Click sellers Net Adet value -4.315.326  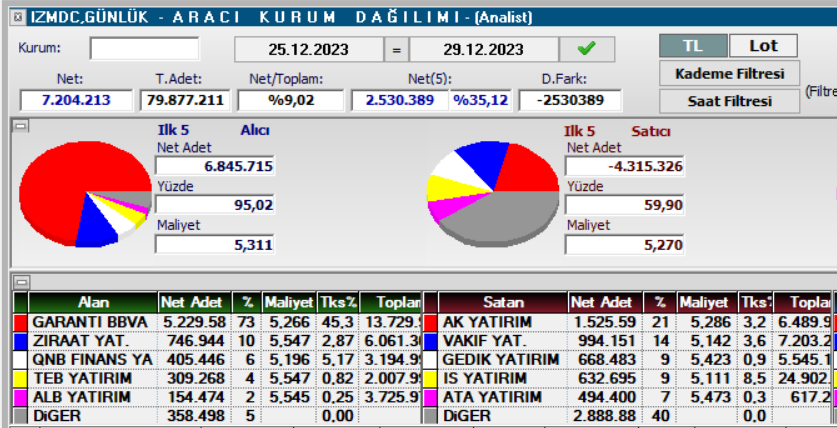[x=625, y=166]
